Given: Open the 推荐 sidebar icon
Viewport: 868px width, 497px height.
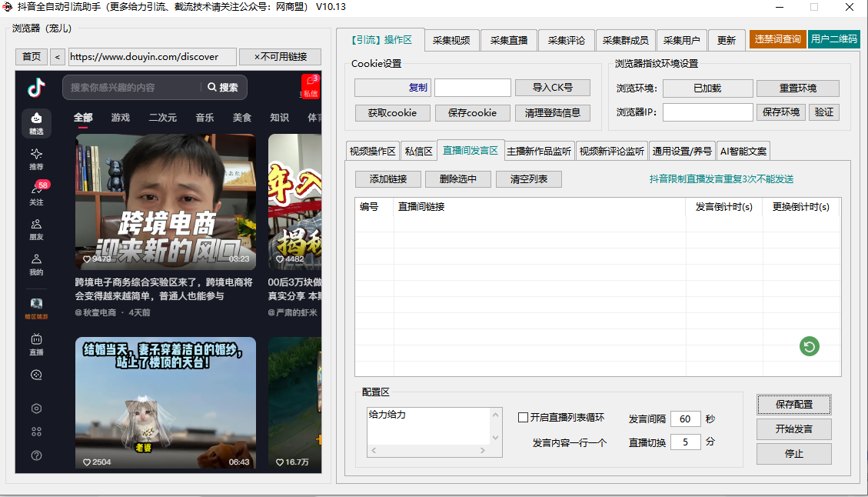Looking at the screenshot, I should click(37, 159).
